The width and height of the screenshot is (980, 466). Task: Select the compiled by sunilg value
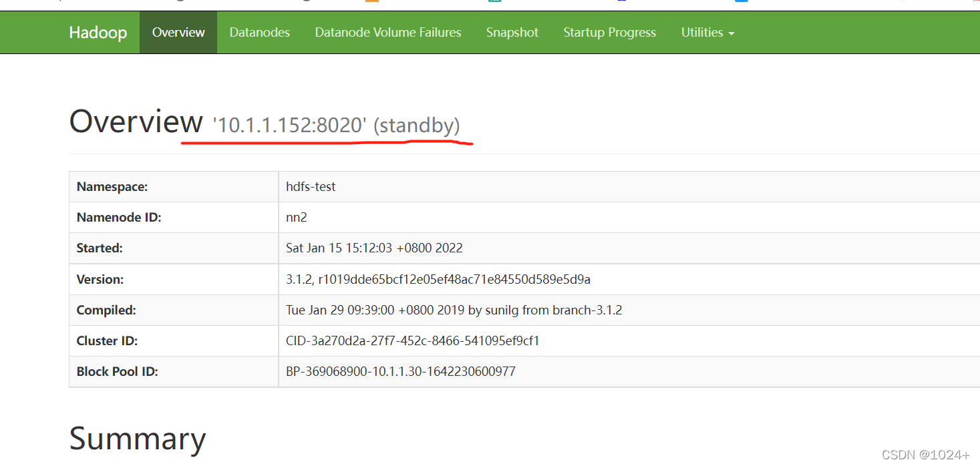point(454,310)
